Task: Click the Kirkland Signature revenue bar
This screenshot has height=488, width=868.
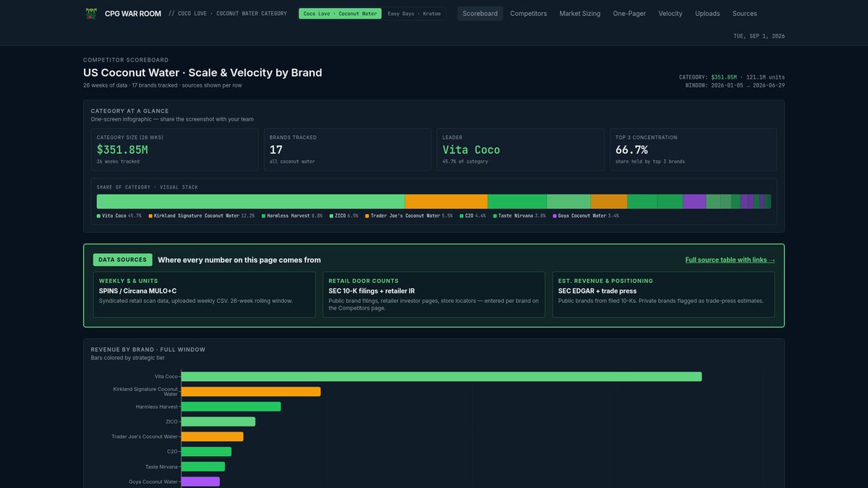Action: [250, 391]
